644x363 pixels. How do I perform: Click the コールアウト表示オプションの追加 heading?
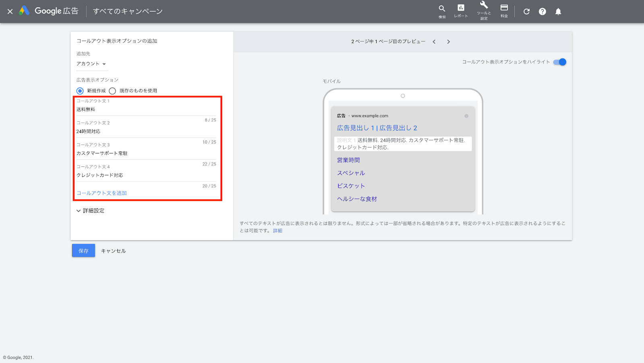pyautogui.click(x=117, y=41)
